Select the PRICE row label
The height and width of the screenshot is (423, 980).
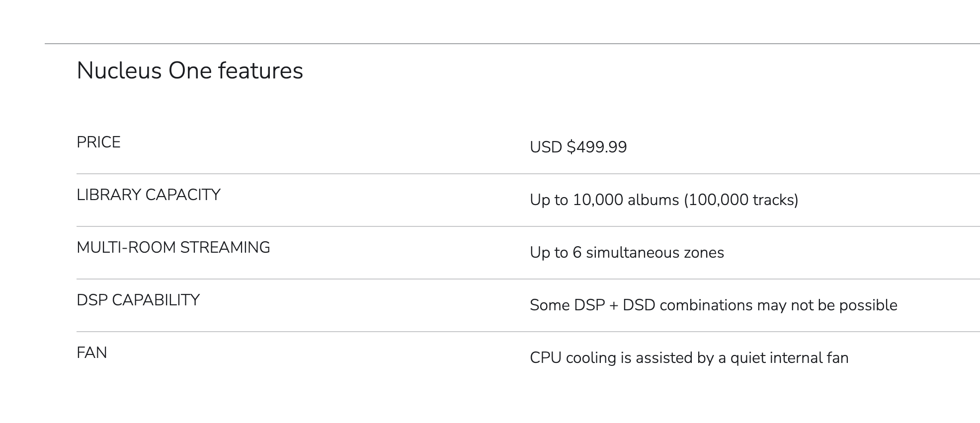[98, 142]
